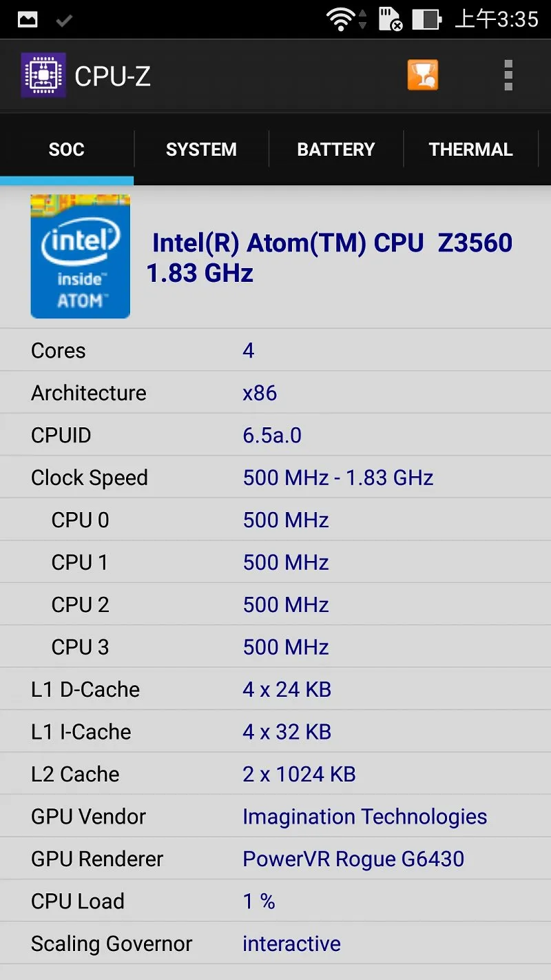Tap the SD card error icon
Viewport: 551px width, 980px height.
click(x=391, y=19)
